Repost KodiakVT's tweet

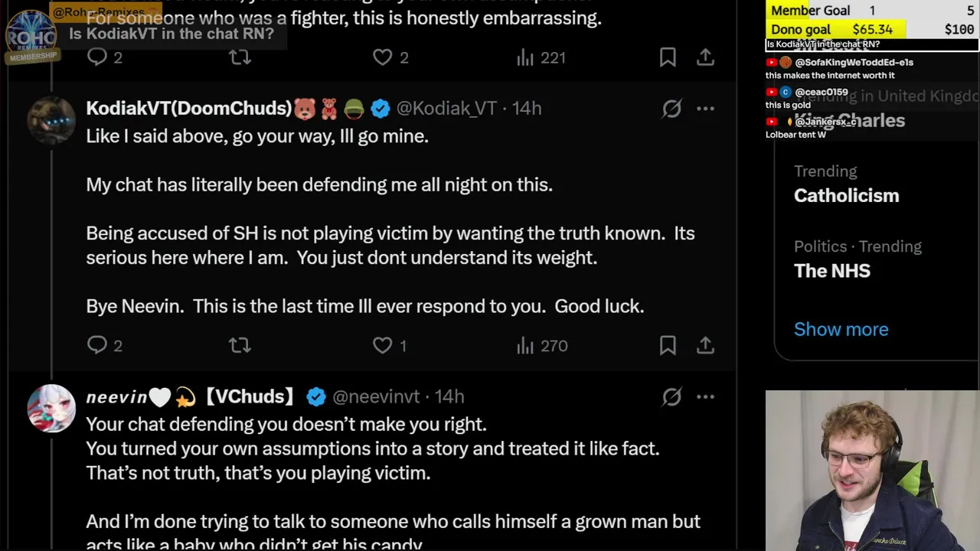(240, 345)
